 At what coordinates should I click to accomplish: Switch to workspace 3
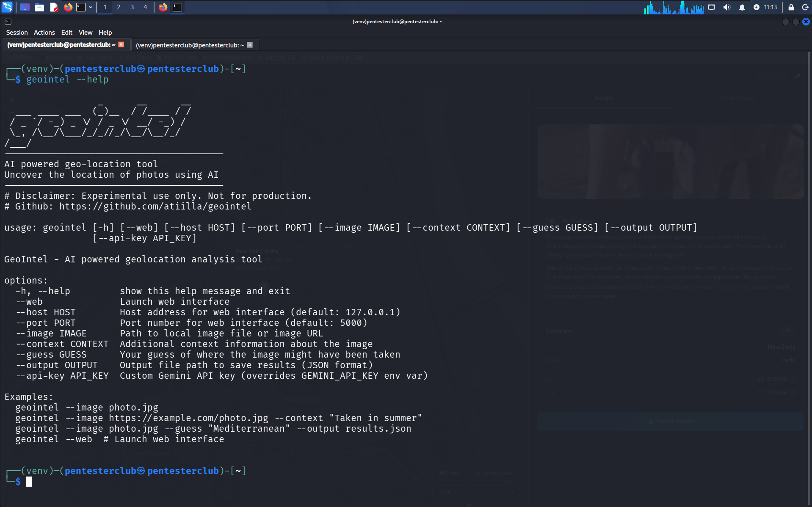(x=132, y=7)
